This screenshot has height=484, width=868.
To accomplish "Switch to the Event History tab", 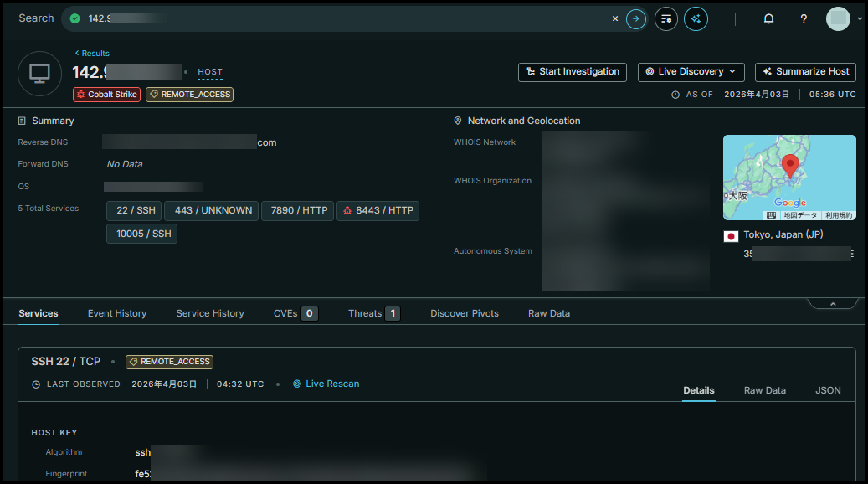I will pos(117,313).
